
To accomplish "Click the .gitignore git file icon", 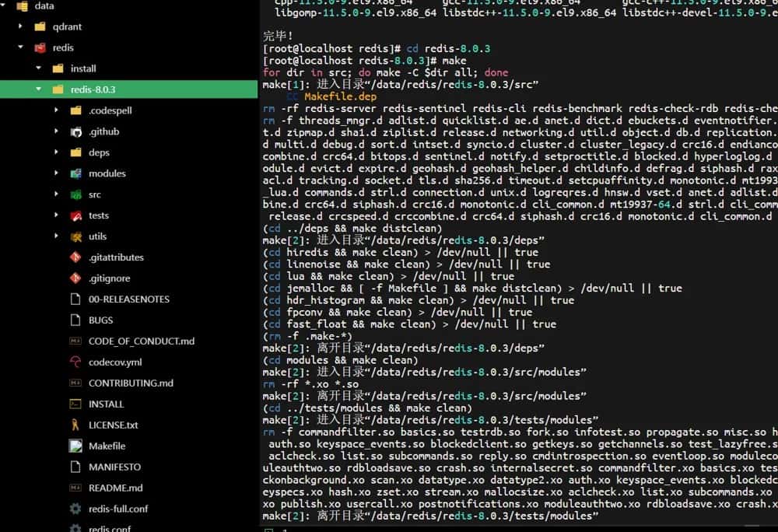I will coord(75,278).
